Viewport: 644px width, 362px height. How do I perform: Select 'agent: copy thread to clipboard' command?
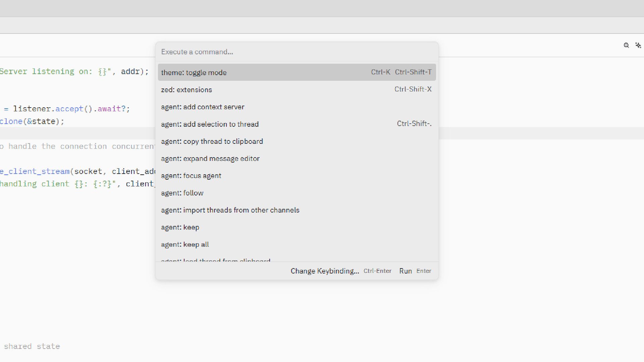pyautogui.click(x=297, y=141)
